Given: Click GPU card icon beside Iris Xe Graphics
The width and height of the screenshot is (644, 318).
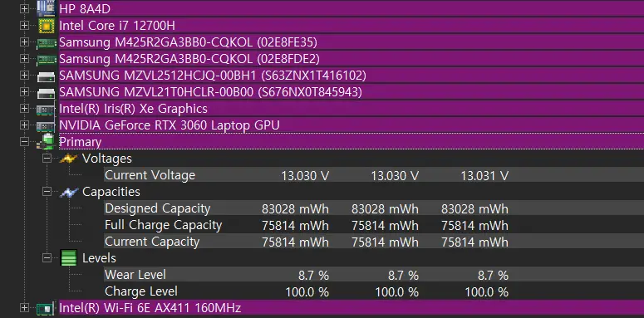Looking at the screenshot, I should coord(46,110).
